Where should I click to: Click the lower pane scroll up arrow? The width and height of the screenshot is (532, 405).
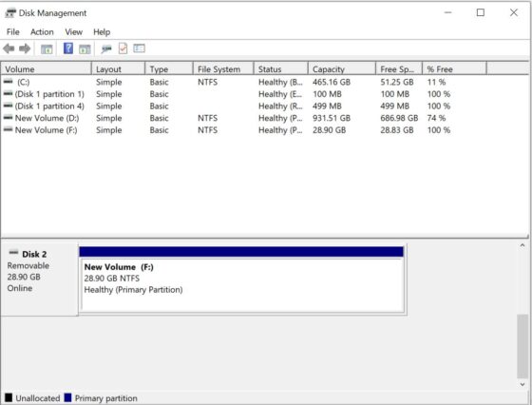coord(522,245)
